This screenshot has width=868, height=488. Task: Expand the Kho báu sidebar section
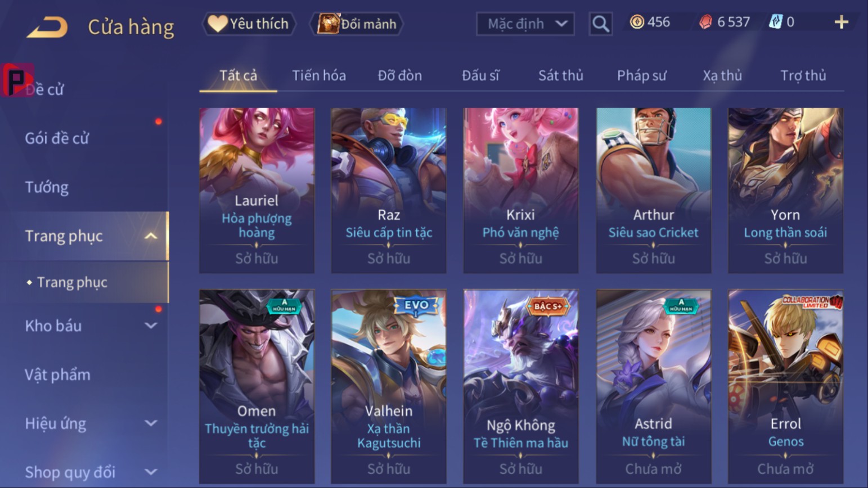pyautogui.click(x=151, y=326)
